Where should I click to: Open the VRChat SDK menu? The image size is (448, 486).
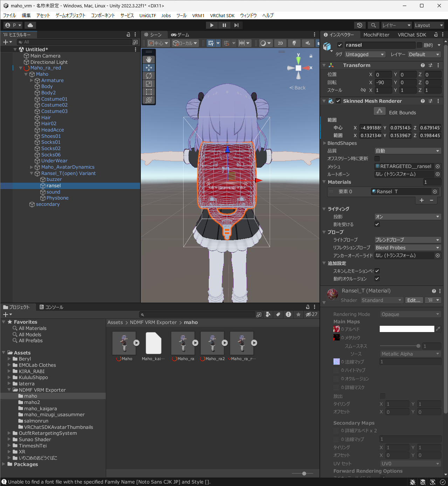coord(222,15)
